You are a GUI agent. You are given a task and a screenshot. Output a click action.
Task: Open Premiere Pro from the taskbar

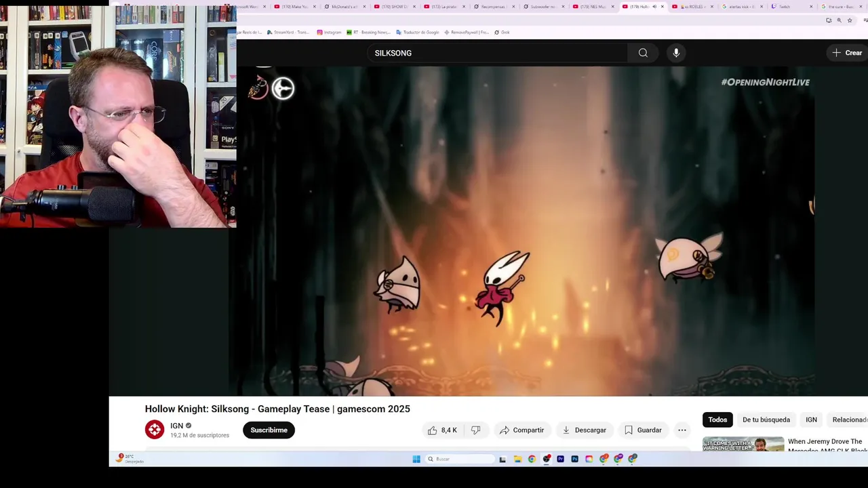coord(560,459)
